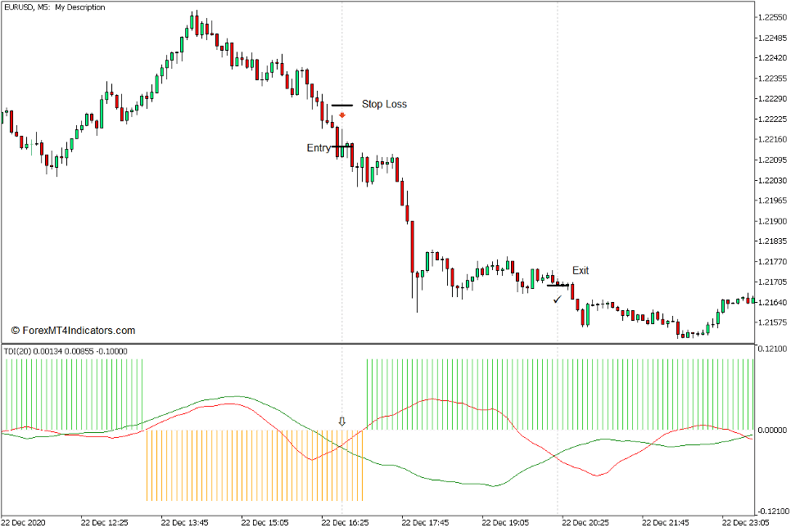Click the checkmark under the Exit label
The image size is (800, 532).
[558, 300]
